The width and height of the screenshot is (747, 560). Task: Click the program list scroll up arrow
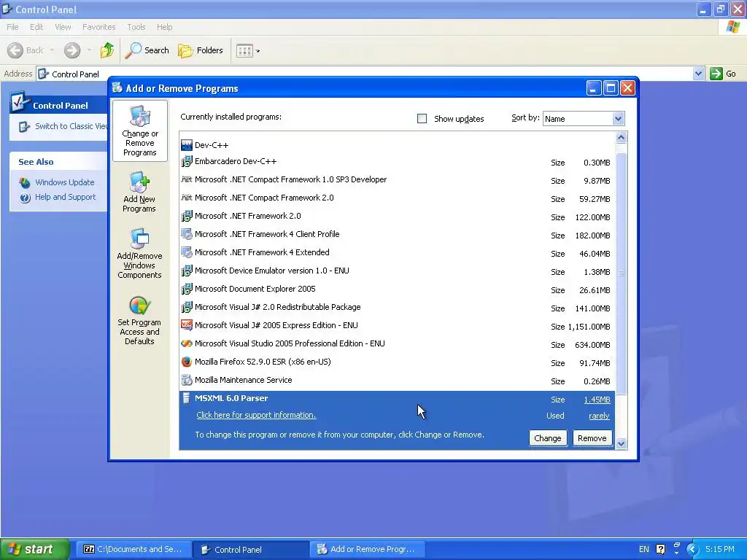pyautogui.click(x=621, y=138)
